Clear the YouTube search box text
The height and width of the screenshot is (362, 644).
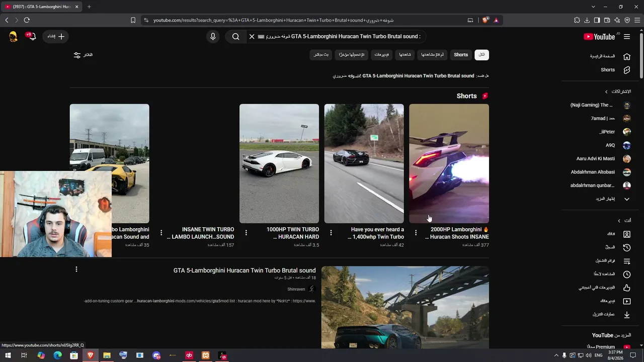coord(252,37)
